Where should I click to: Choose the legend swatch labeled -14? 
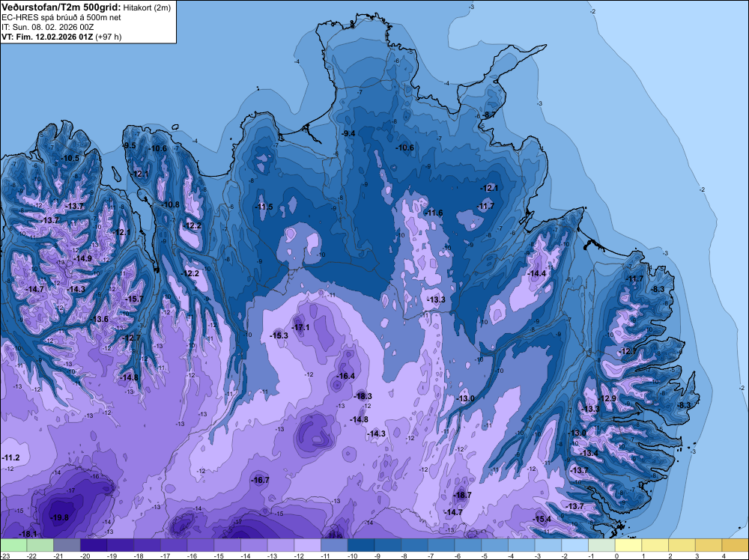(254, 545)
